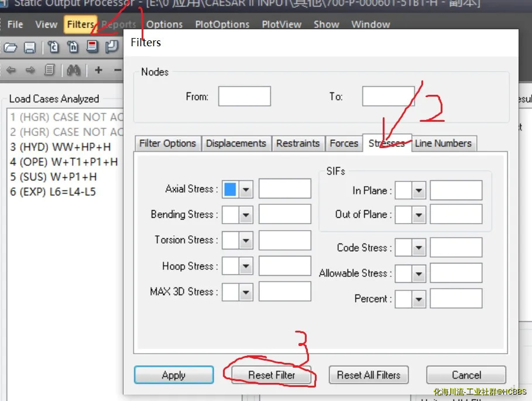Click the Nodes From input field
The height and width of the screenshot is (401, 532).
tap(244, 97)
